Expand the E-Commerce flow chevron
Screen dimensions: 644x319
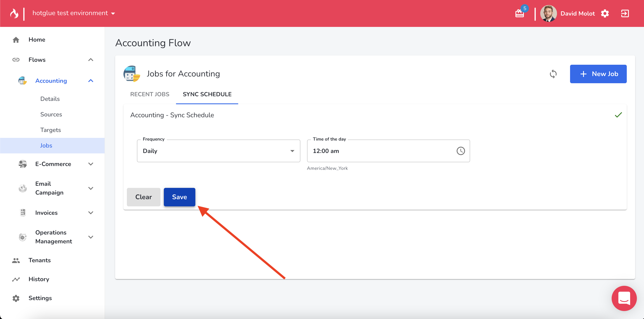pos(91,164)
